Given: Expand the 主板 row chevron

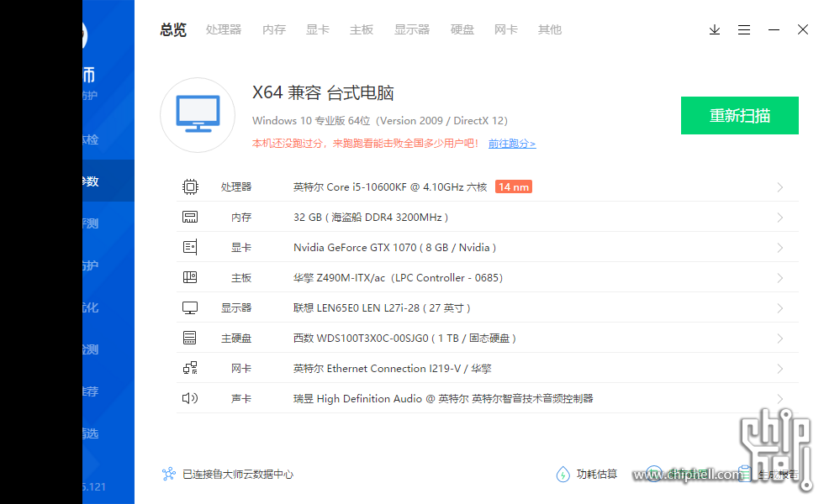Looking at the screenshot, I should (780, 278).
